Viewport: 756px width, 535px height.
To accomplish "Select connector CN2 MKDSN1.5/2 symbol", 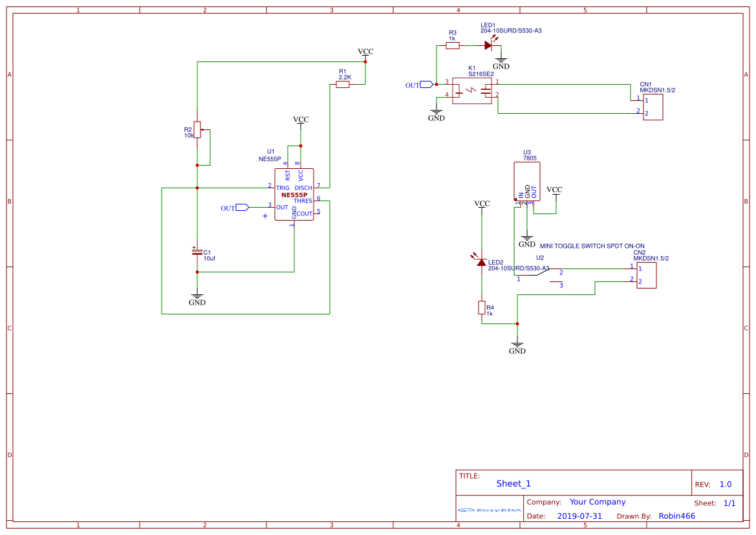I will point(647,275).
